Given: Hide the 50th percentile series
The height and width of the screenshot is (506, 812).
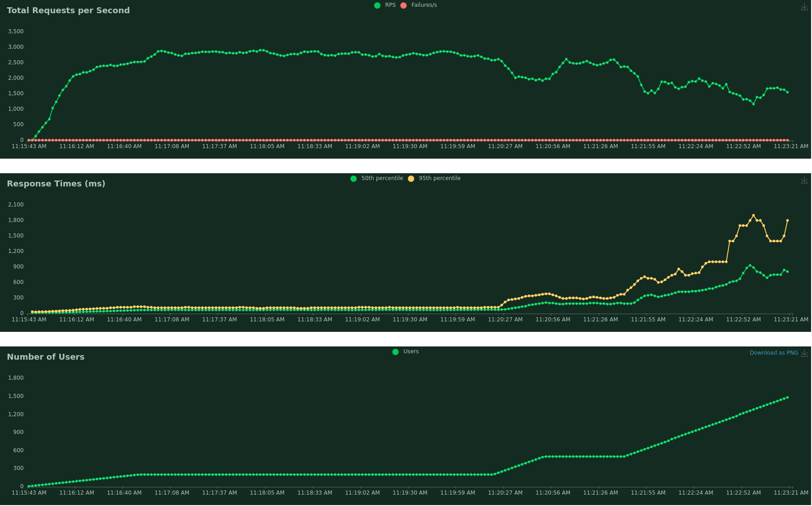Looking at the screenshot, I should pos(377,178).
